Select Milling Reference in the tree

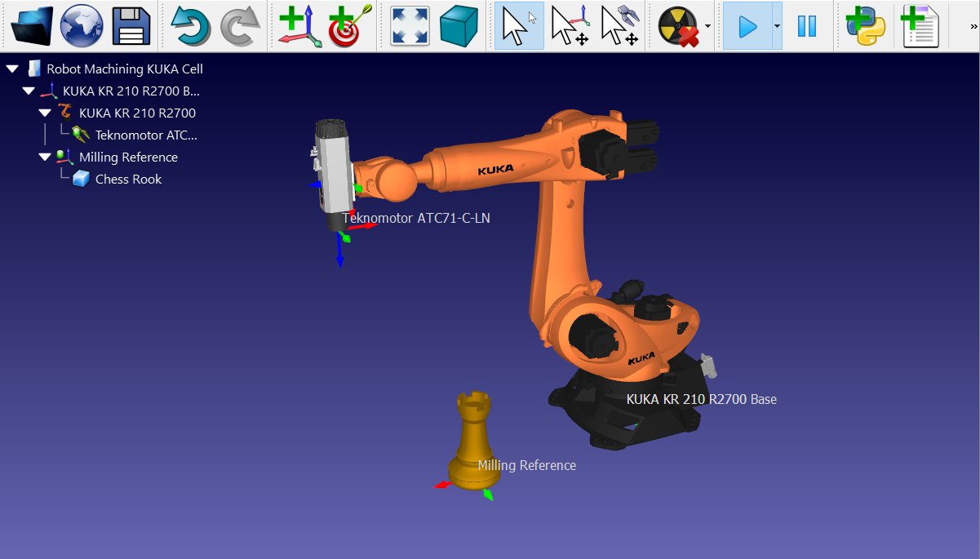click(x=128, y=157)
